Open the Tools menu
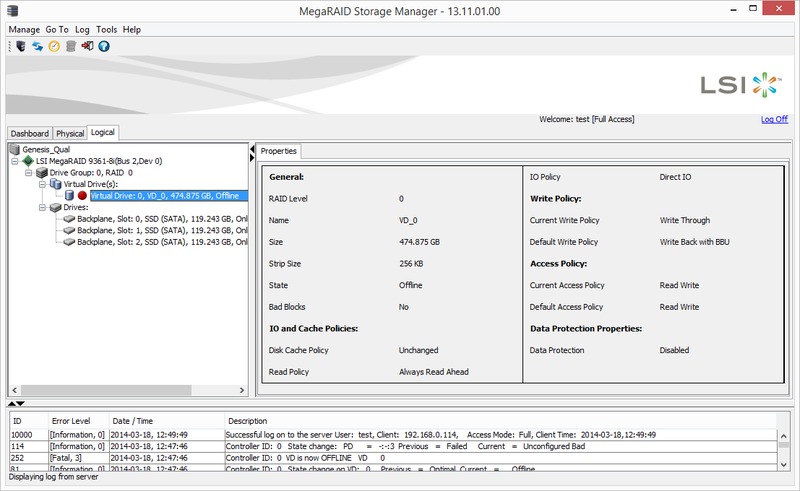The height and width of the screenshot is (491, 800). click(106, 30)
